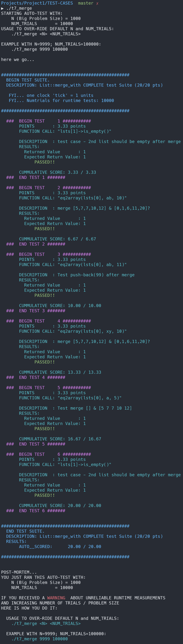Click the AUTO__SCORED result line
Image resolution: width=183 pixels, height=644 pixels.
pyautogui.click(x=60, y=547)
